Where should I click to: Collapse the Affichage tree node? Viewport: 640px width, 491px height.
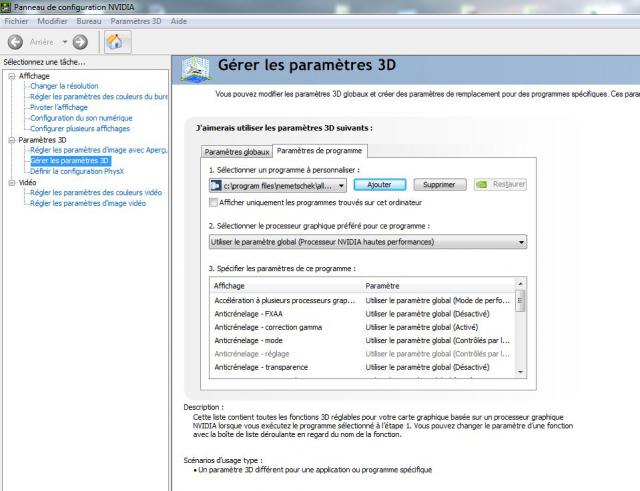tap(12, 76)
